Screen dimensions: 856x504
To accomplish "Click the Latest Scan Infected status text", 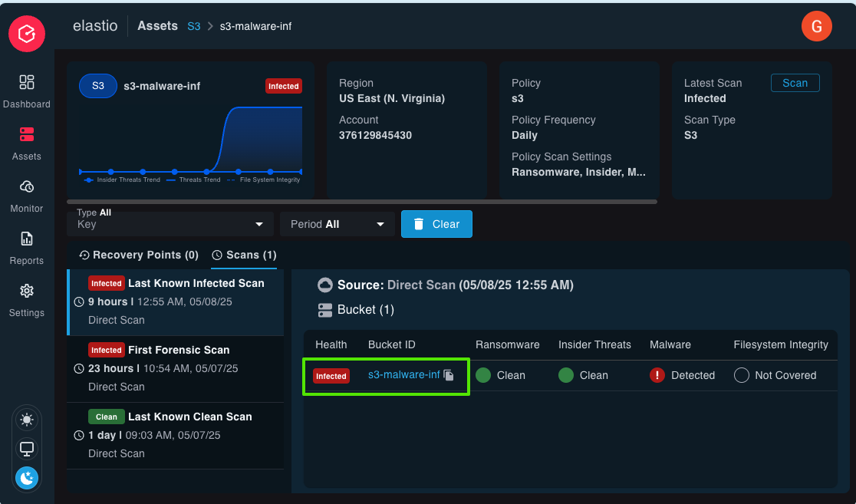I will [705, 98].
